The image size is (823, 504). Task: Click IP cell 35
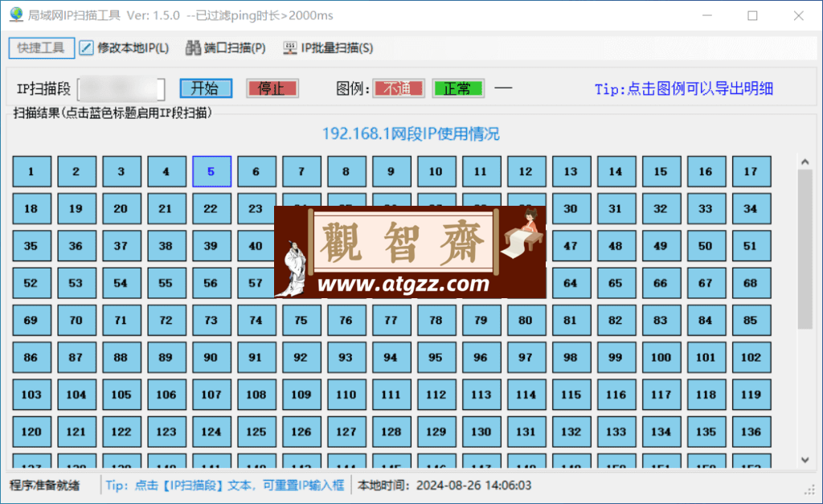pos(31,246)
